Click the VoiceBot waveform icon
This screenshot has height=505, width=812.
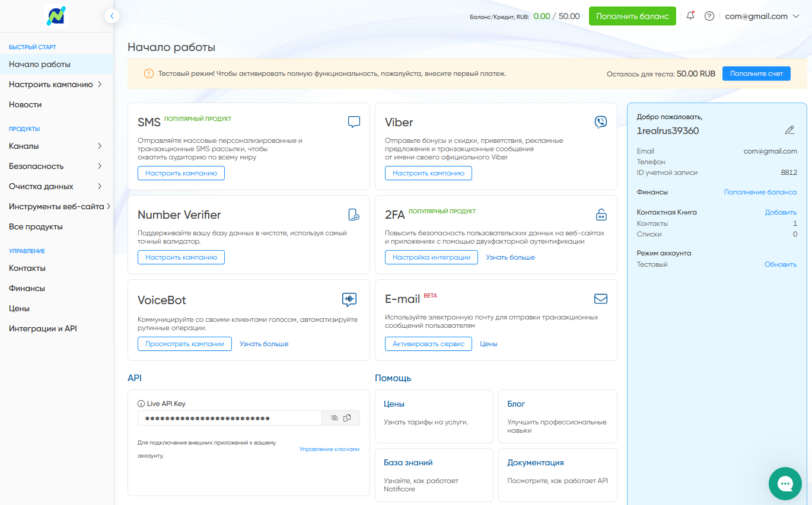[349, 299]
